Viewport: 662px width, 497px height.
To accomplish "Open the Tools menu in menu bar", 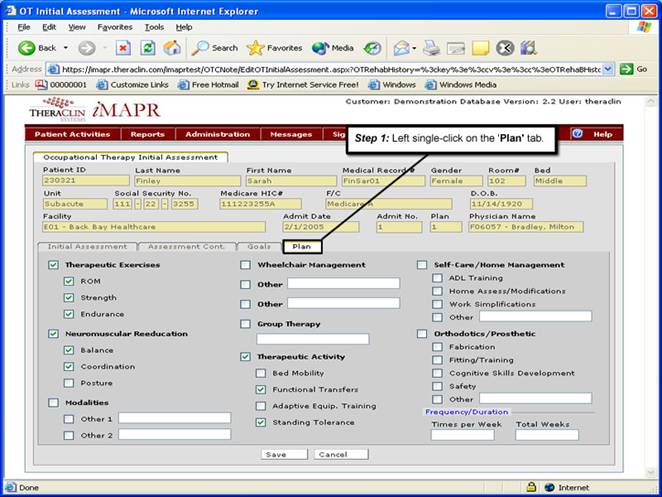I will point(153,26).
